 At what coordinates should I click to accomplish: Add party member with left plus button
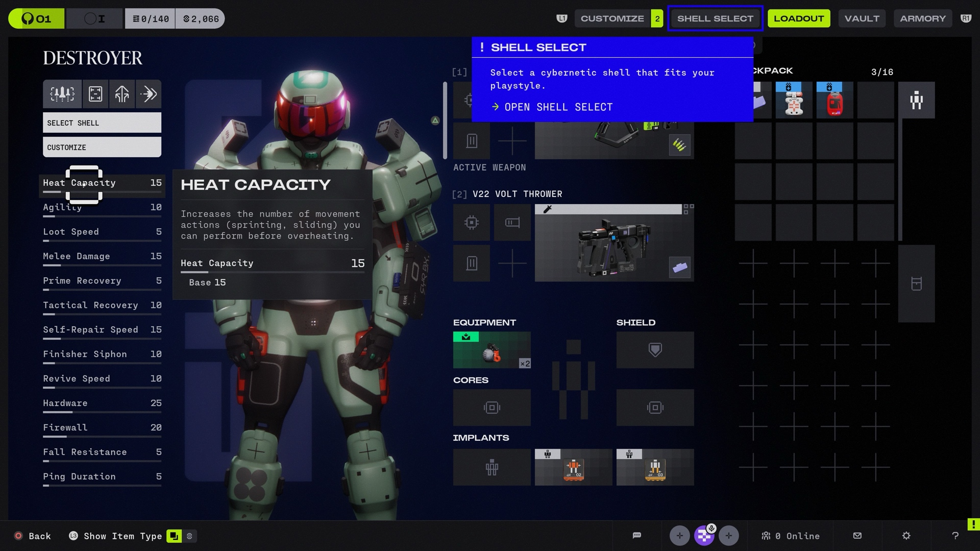[x=679, y=535]
